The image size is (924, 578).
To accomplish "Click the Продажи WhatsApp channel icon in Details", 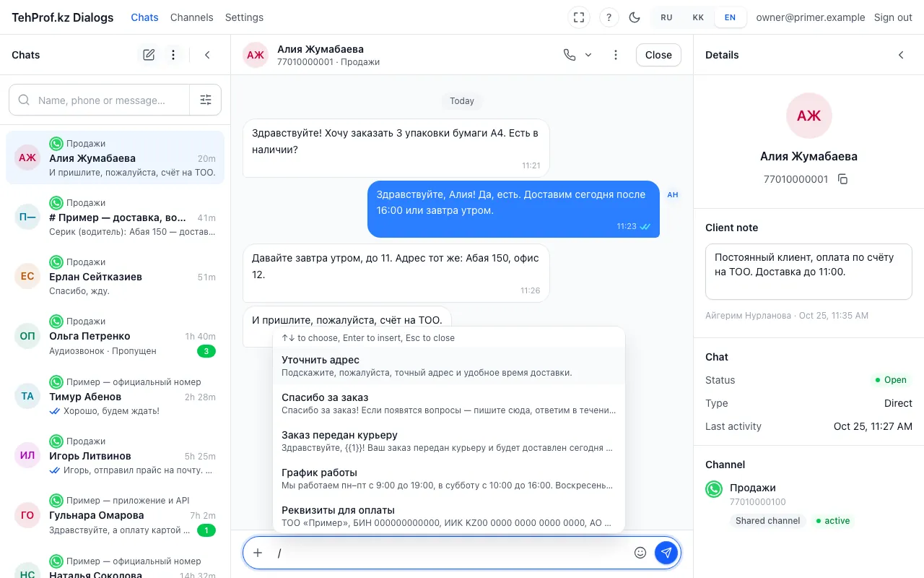I will 714,489.
